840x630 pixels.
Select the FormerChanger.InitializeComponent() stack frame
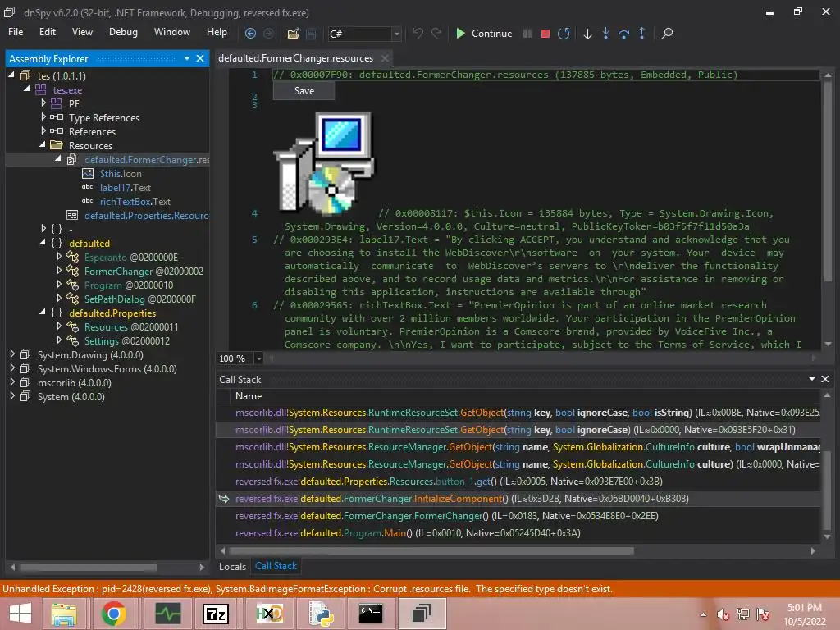coord(518,499)
